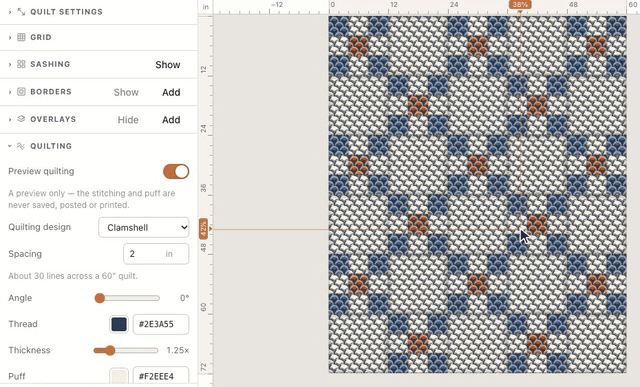Viewport: 640px width, 387px height.
Task: Click the 42% guide marker on left ruler
Action: (203, 229)
